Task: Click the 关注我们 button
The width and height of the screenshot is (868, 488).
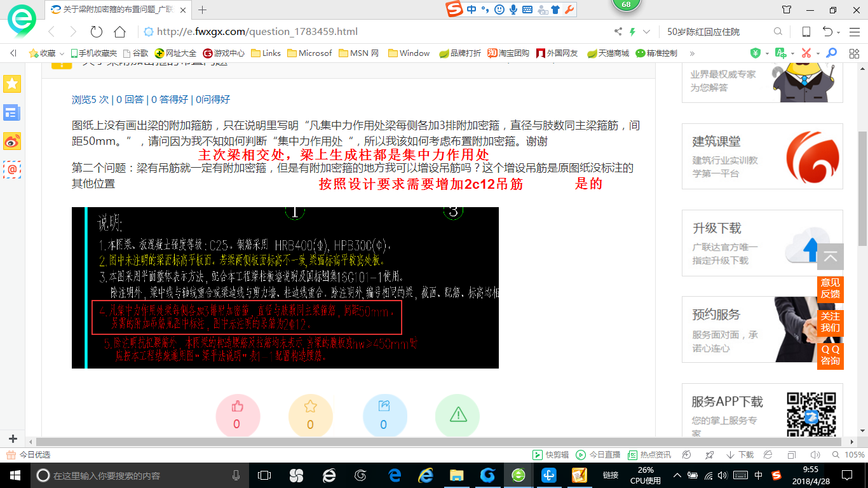Action: pyautogui.click(x=831, y=322)
